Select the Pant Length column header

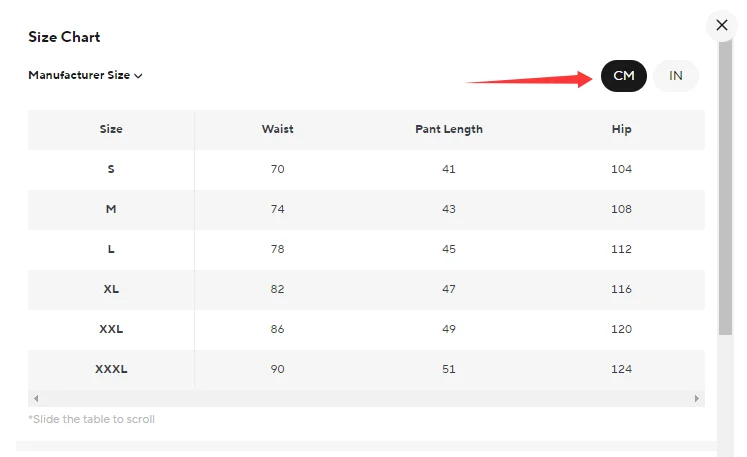click(x=449, y=129)
